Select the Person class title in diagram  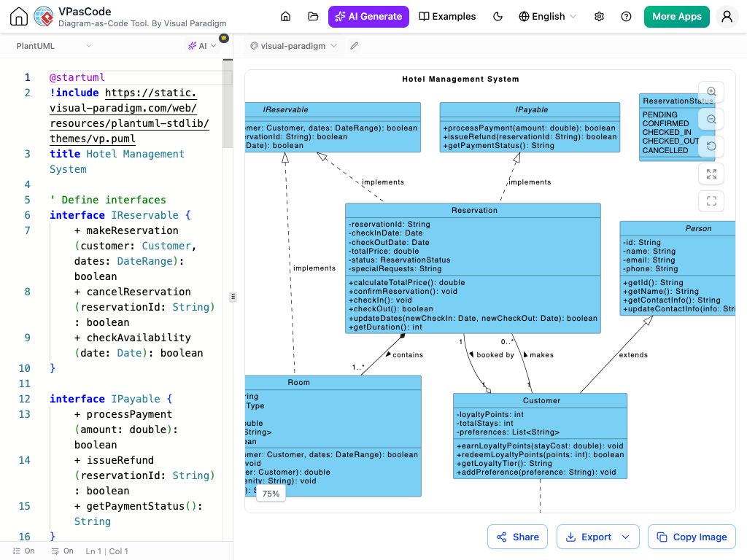point(698,228)
